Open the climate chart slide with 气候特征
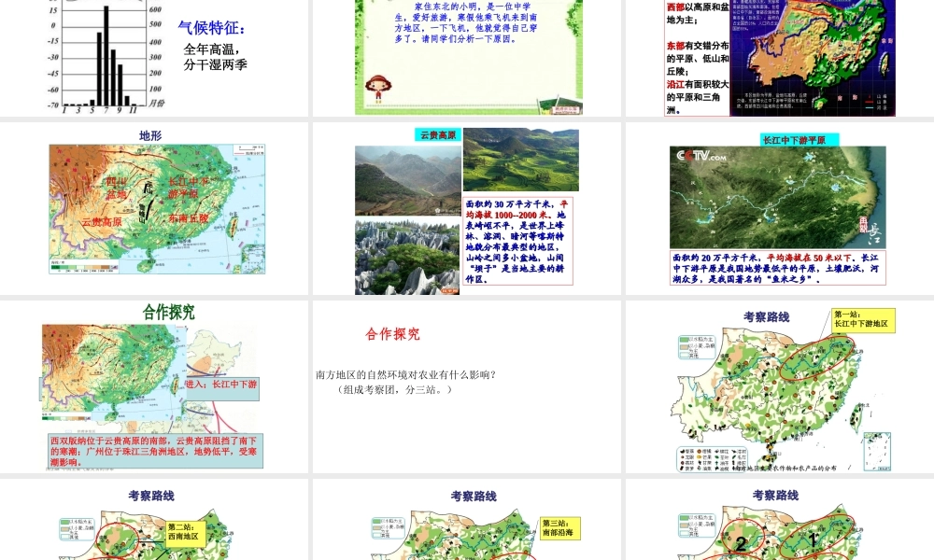This screenshot has height=560, width=934. tap(154, 58)
